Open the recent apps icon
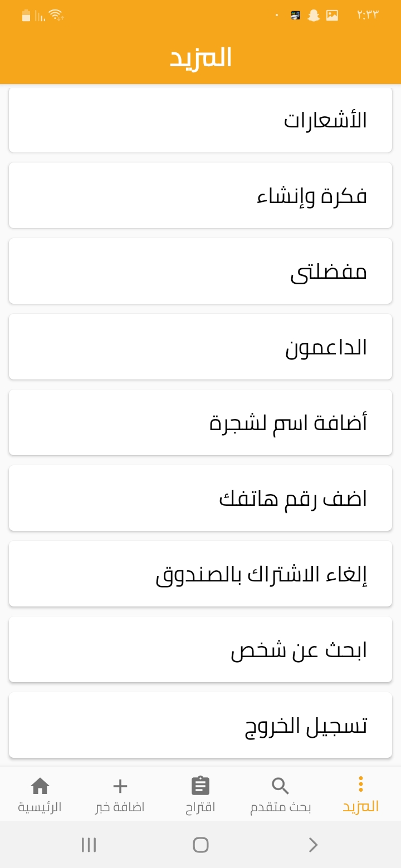Image resolution: width=401 pixels, height=868 pixels. point(89,845)
